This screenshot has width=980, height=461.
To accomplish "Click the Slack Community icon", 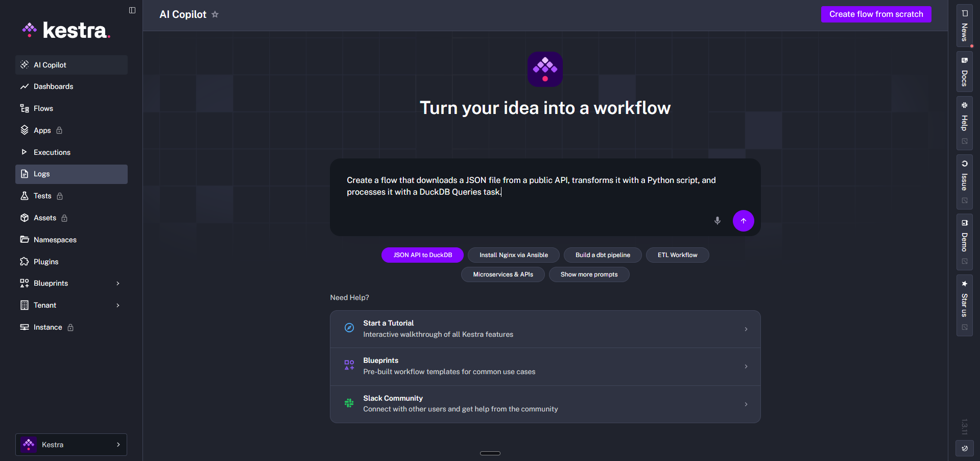I will tap(349, 403).
